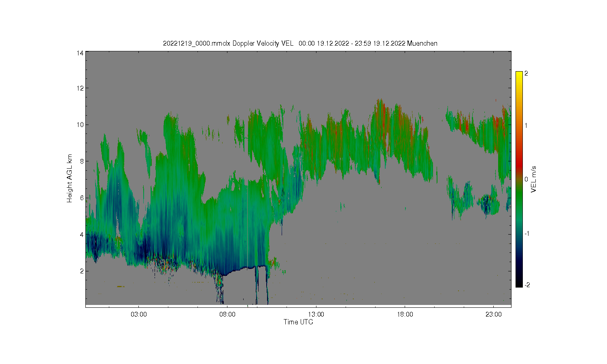Click the 18:00 time tick label
Image resolution: width=607 pixels, height=364 pixels.
405,314
